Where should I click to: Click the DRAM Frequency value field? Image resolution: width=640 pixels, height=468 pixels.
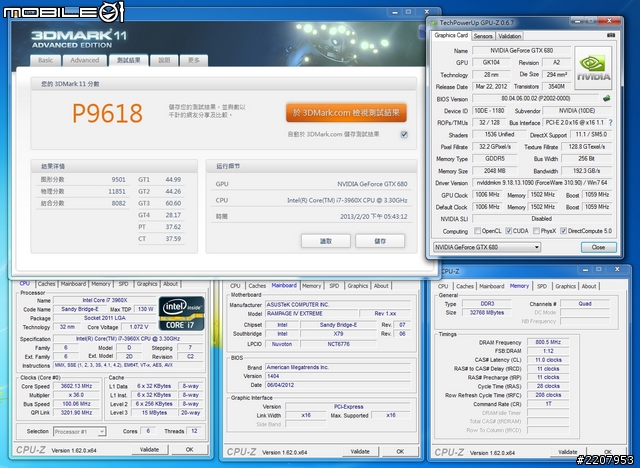(548, 342)
